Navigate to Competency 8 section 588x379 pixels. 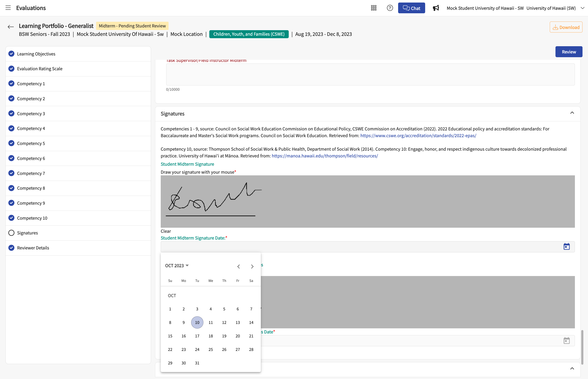coord(78,188)
